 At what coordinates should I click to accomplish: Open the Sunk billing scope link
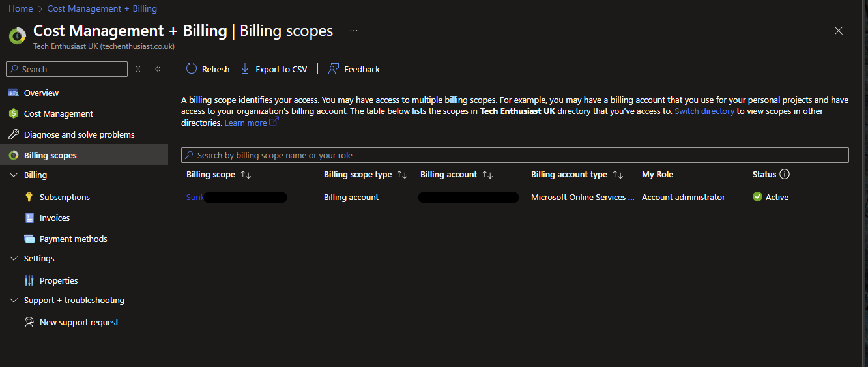(195, 197)
